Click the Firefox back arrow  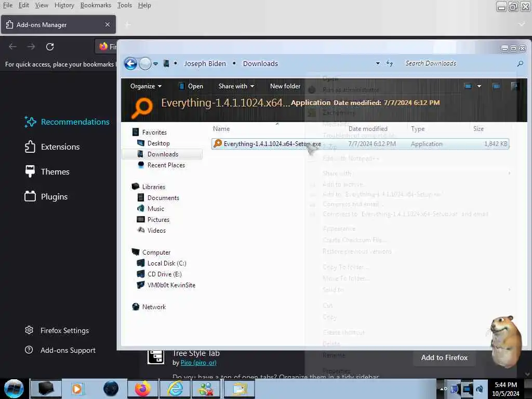tap(12, 46)
